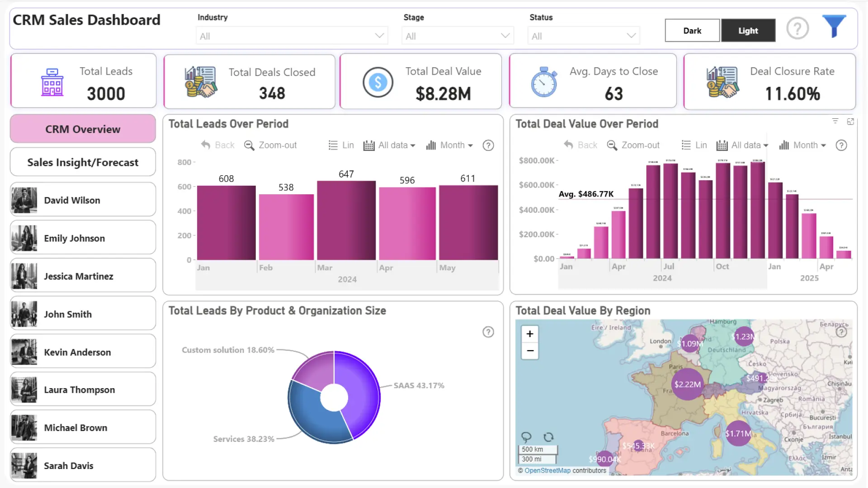Select the Feb bar labeled 538

click(286, 227)
